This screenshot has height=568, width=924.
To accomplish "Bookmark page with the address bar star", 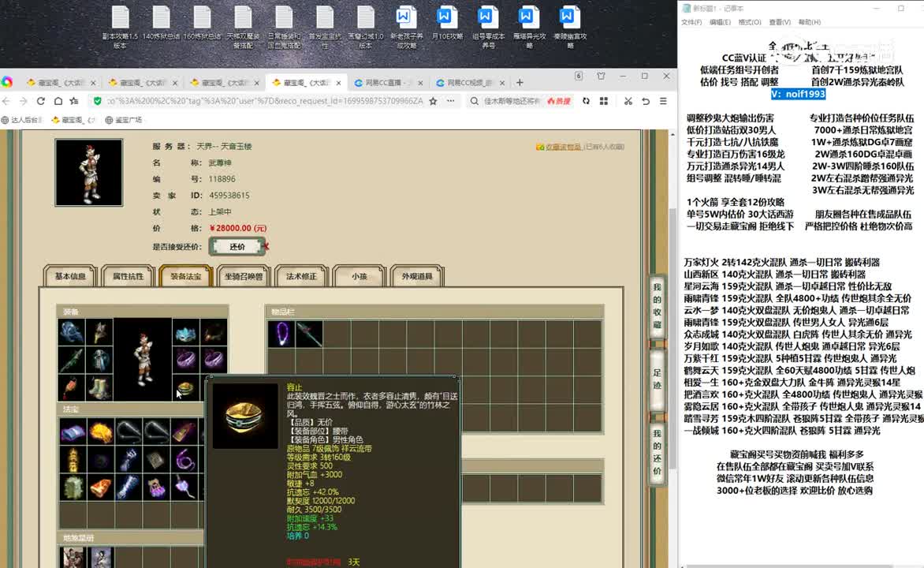I will click(433, 101).
